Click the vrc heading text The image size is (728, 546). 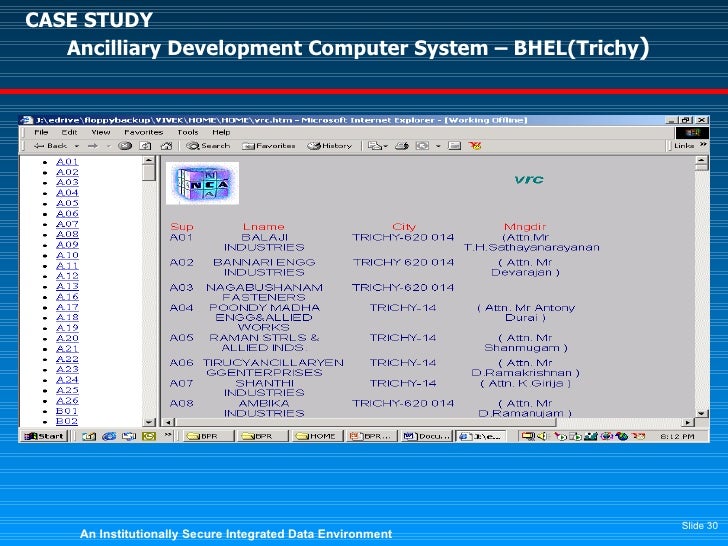pos(529,180)
